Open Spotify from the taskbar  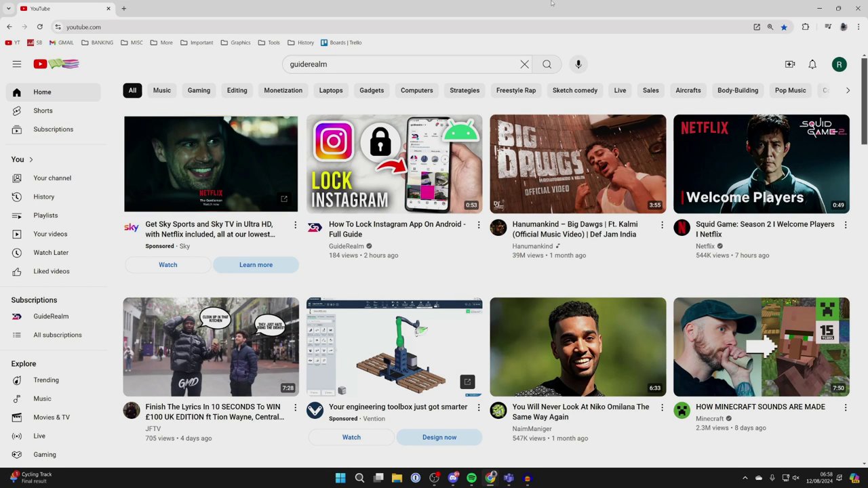point(471,478)
